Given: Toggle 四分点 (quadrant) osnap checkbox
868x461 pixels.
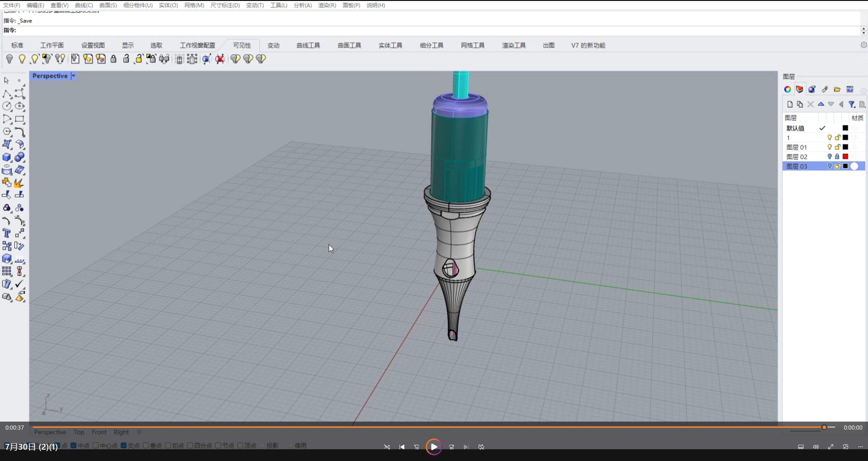Looking at the screenshot, I should point(190,445).
